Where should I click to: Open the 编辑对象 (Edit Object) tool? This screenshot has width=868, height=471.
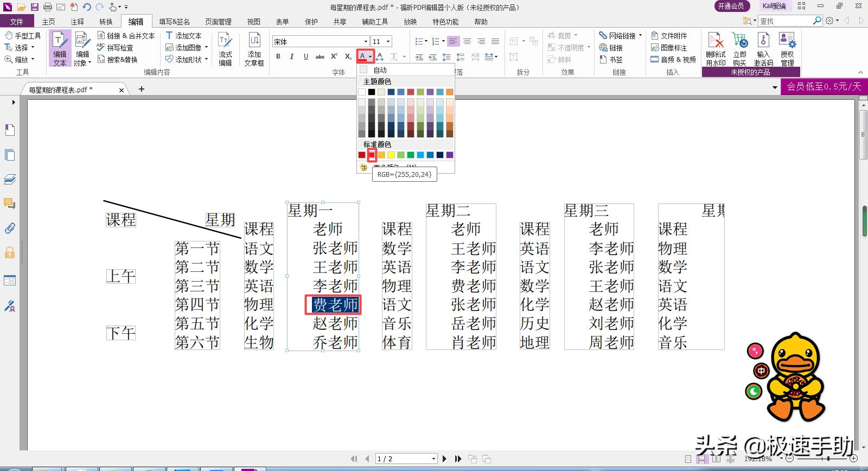(82, 48)
